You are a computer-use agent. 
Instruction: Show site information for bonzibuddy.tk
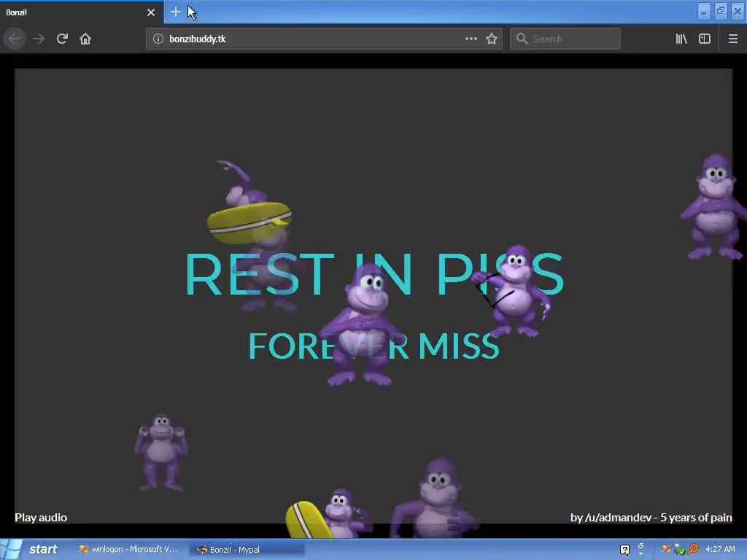click(158, 39)
